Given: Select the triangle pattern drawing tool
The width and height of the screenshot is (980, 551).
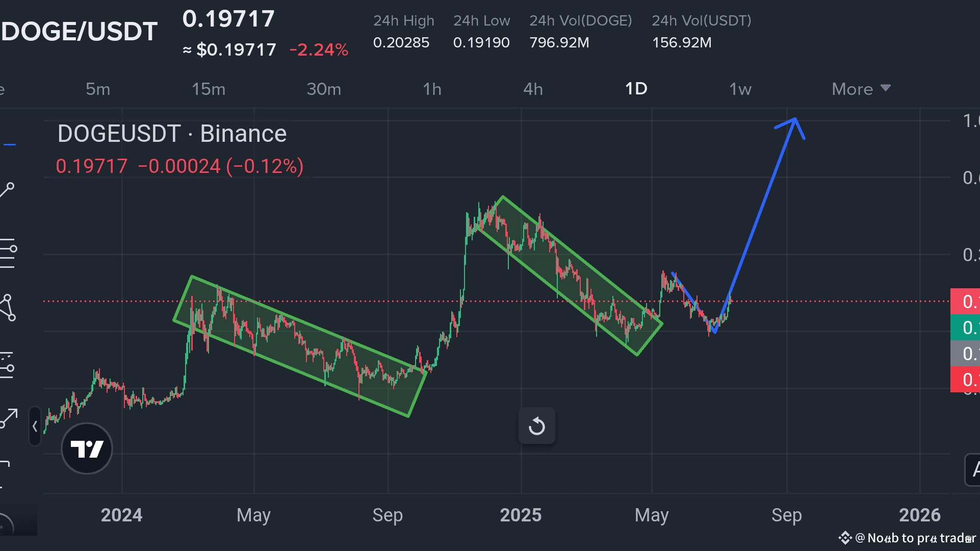Looking at the screenshot, I should coord(8,308).
